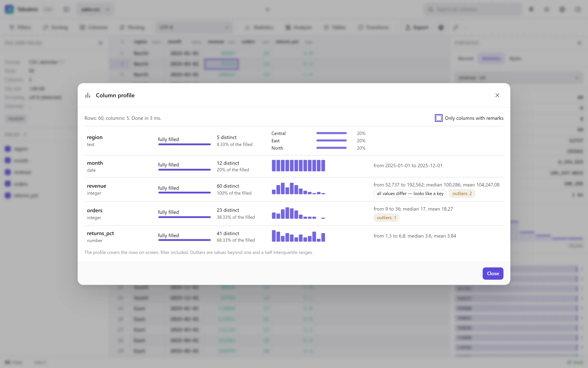Click 'from 9 to 36; median 17, mean 18.27'
Image resolution: width=588 pixels, height=368 pixels.
(413, 209)
